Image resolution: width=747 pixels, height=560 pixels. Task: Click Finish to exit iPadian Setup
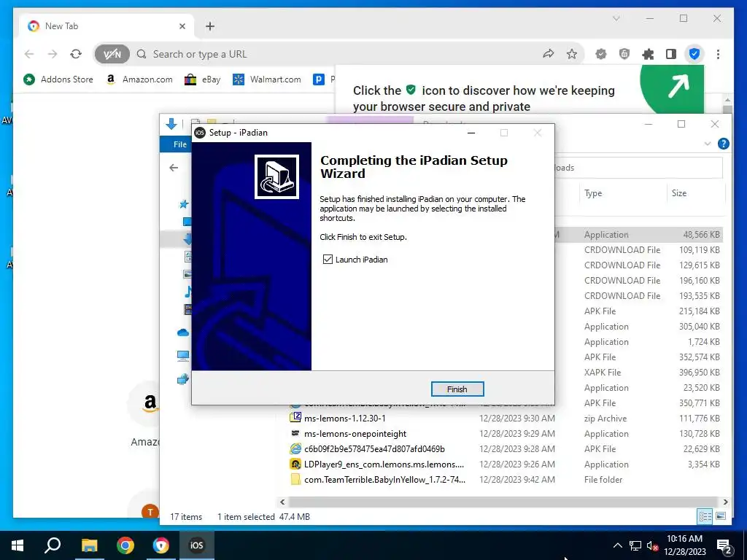pyautogui.click(x=457, y=389)
